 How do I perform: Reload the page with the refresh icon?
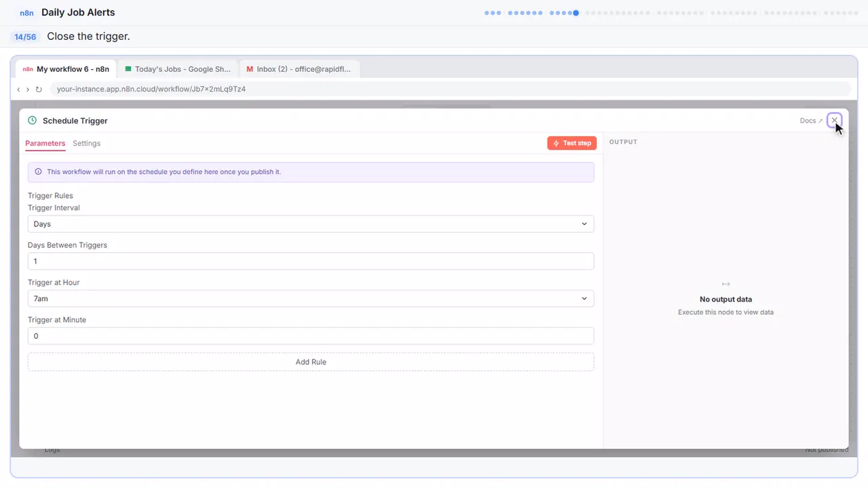pyautogui.click(x=39, y=89)
